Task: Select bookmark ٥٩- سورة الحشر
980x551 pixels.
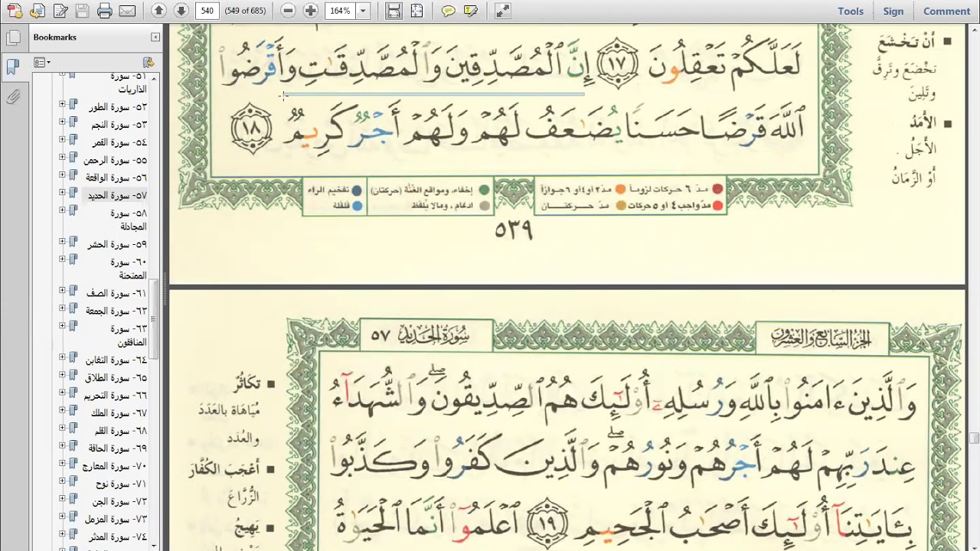Action: (116, 244)
